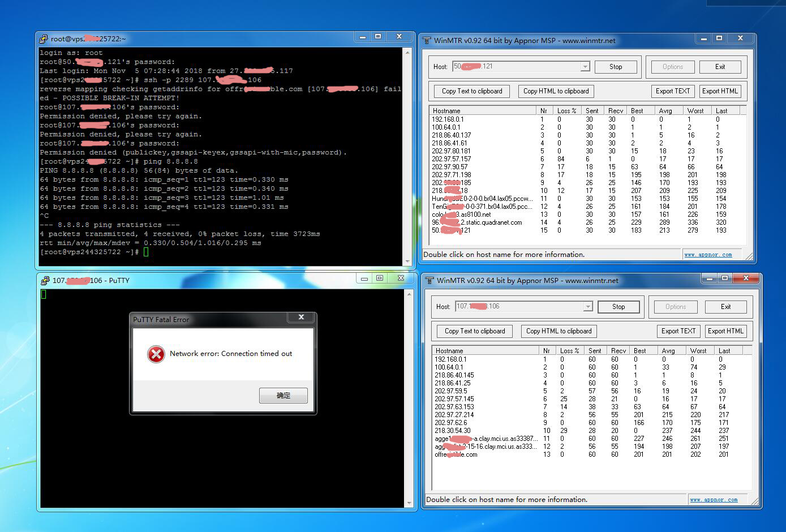The image size is (786, 532).
Task: Open the Host dropdown in the upper WinMTR
Action: click(585, 67)
